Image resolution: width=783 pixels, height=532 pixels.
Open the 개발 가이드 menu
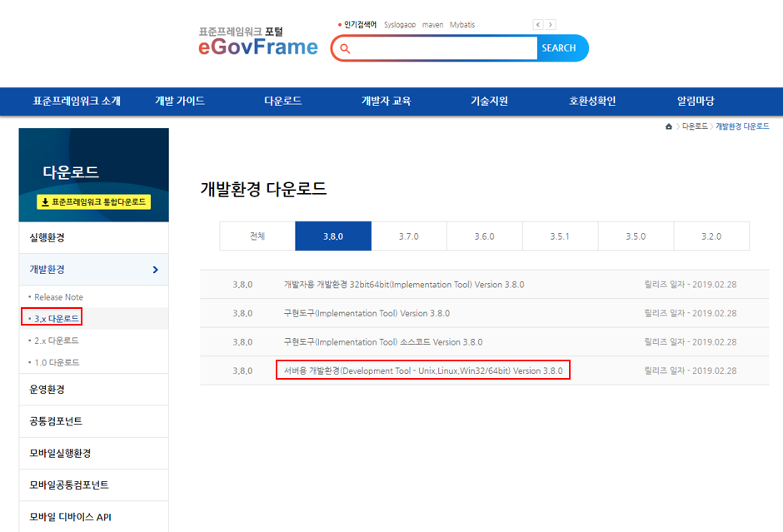tap(179, 102)
